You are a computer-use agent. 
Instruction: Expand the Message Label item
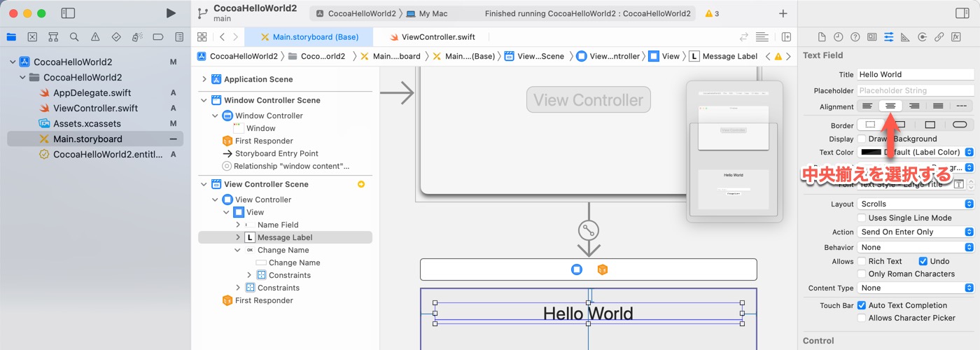238,237
